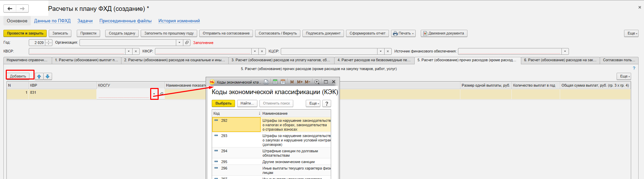Click the M- memory subtract button

307,82
